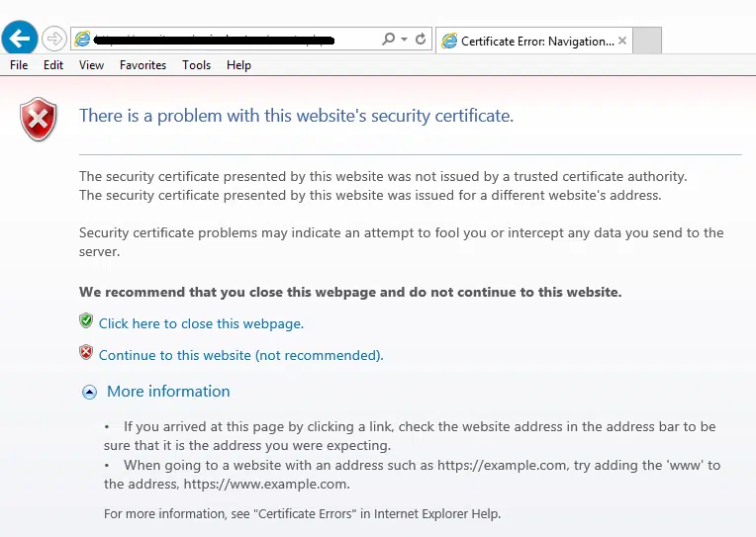This screenshot has height=537, width=756.
Task: Collapse the More information section arrow
Action: (x=89, y=392)
